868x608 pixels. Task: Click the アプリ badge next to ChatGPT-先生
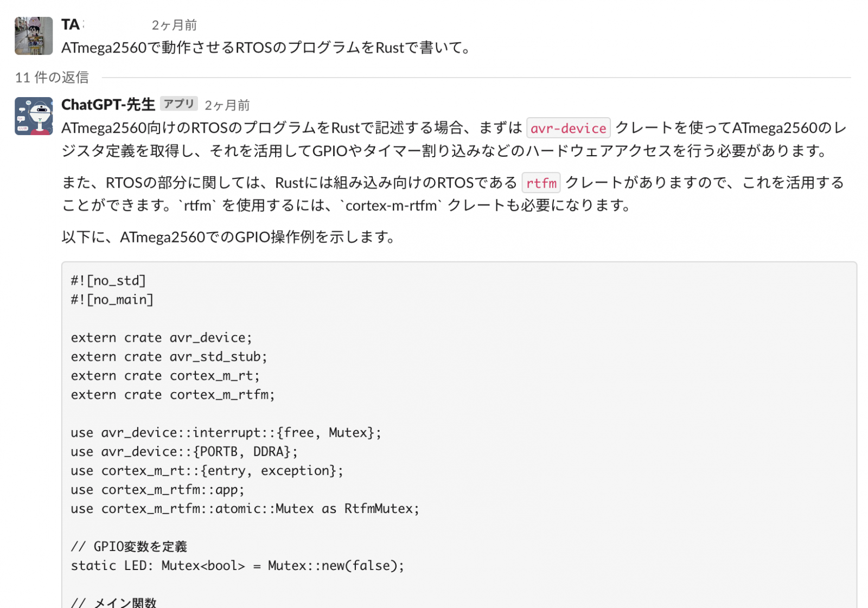click(x=178, y=104)
